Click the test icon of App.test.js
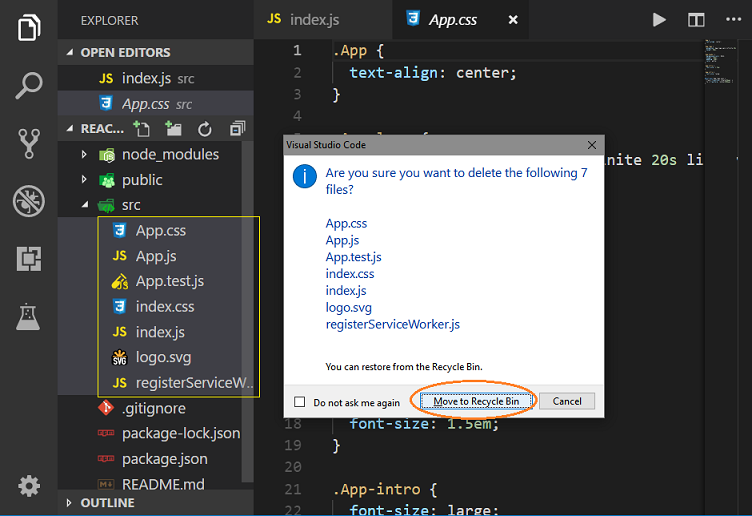Viewport: 752px width, 516px height. 119,281
